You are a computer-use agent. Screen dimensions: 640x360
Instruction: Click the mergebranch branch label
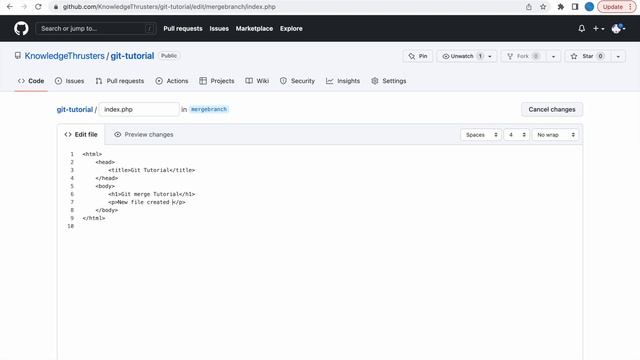209,109
